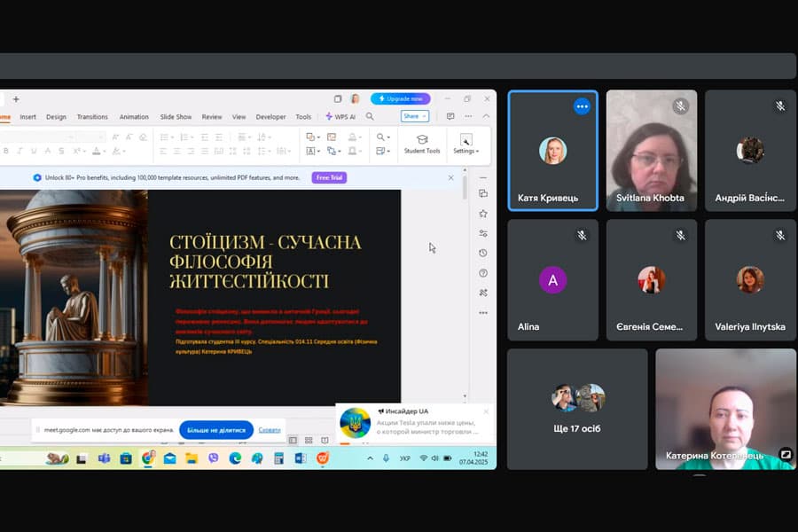The image size is (798, 532).
Task: Click the muted mic icon on Svitlana Khobta's tile
Action: tap(681, 106)
